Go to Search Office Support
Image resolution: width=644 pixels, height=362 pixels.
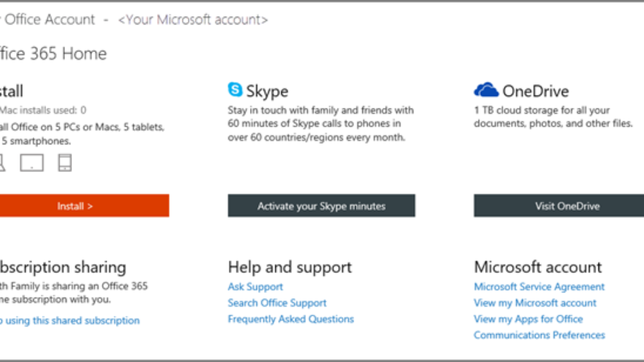[277, 303]
